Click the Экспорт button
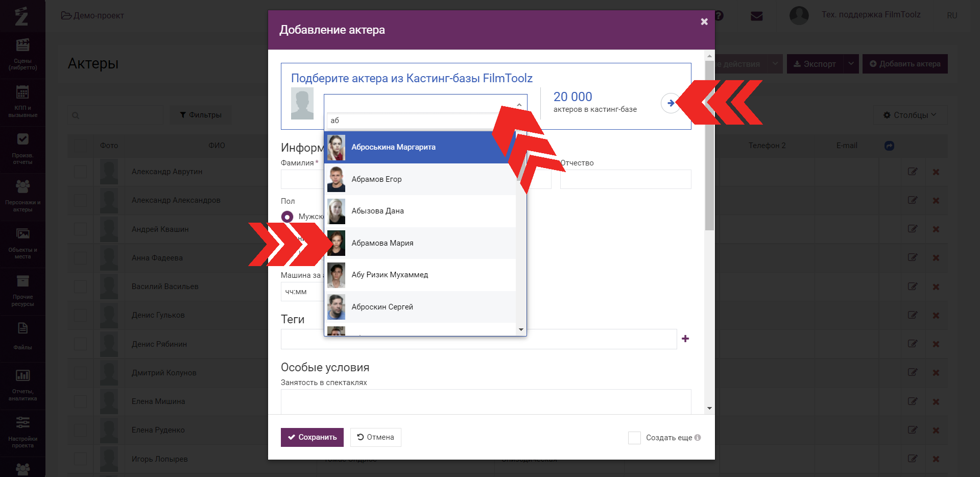This screenshot has height=477, width=980. click(x=815, y=64)
